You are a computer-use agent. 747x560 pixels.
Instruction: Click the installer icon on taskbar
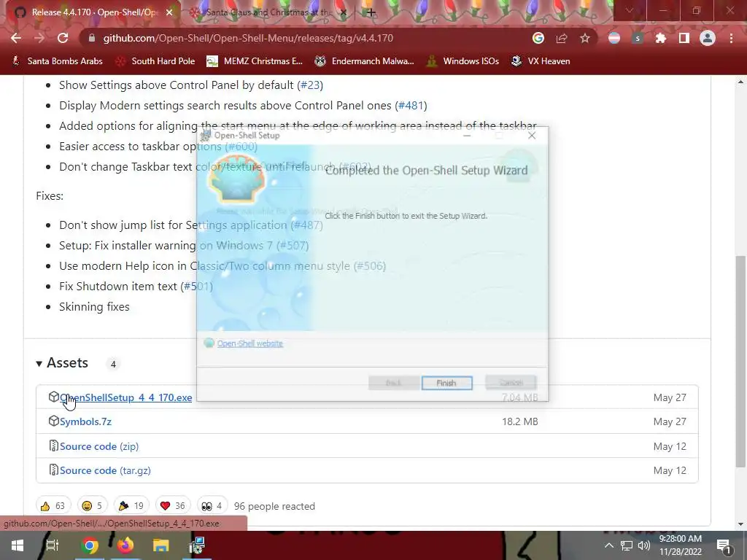click(x=197, y=545)
